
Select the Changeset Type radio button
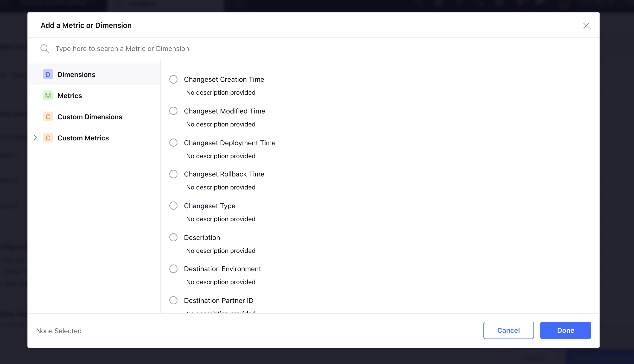[173, 206]
